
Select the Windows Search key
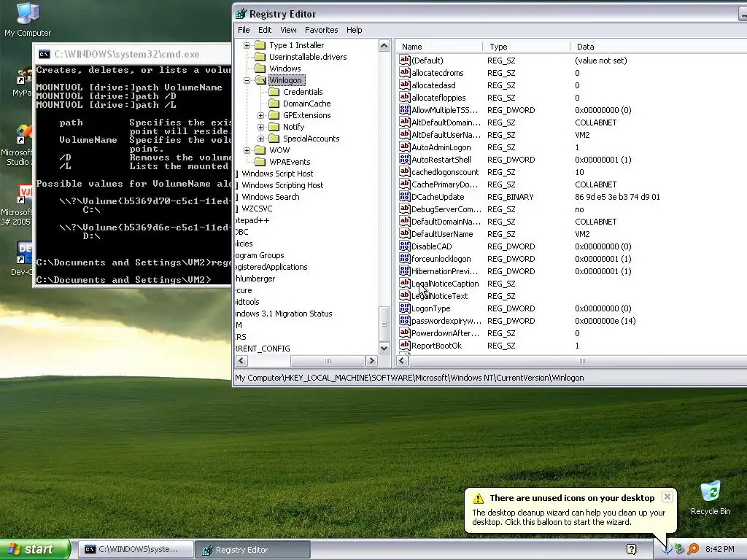(x=271, y=197)
